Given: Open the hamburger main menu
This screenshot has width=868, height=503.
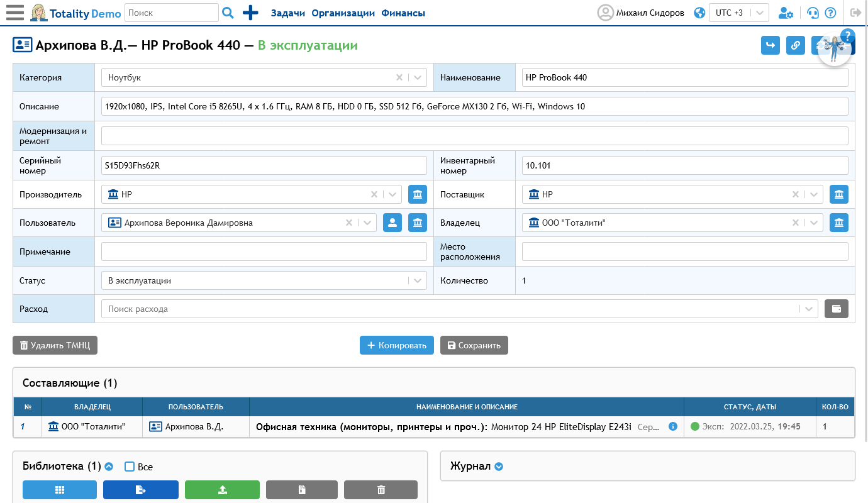Looking at the screenshot, I should (x=14, y=13).
